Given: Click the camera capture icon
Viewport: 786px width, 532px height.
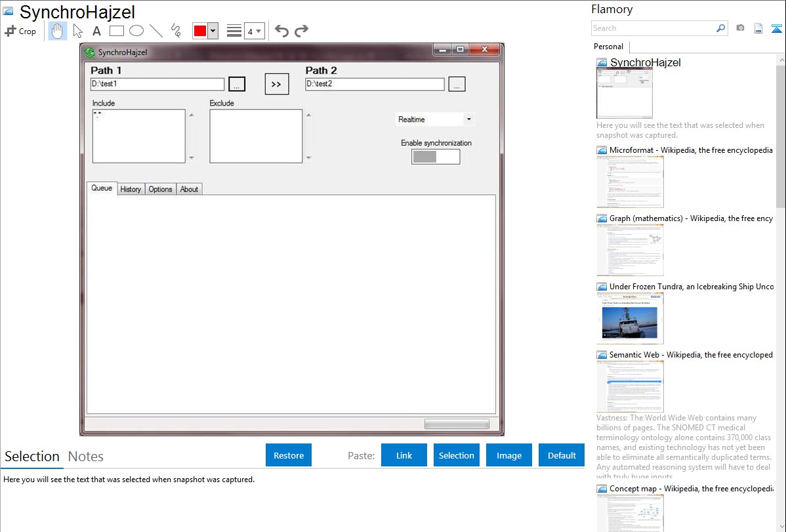Looking at the screenshot, I should tap(740, 28).
